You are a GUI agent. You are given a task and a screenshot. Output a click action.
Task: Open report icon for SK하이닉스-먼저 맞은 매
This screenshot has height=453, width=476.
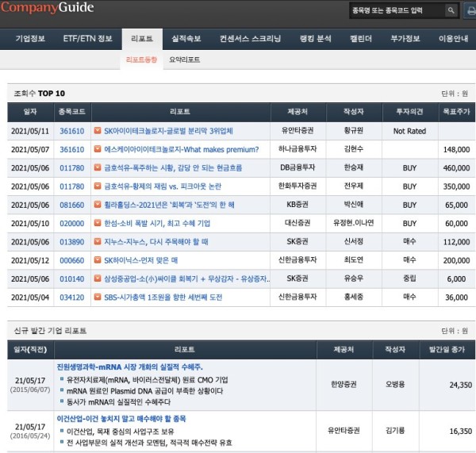click(98, 260)
